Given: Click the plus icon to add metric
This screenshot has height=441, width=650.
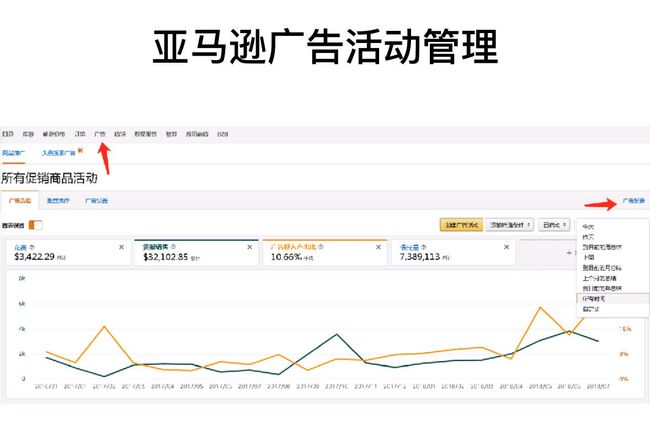Looking at the screenshot, I should (x=569, y=252).
